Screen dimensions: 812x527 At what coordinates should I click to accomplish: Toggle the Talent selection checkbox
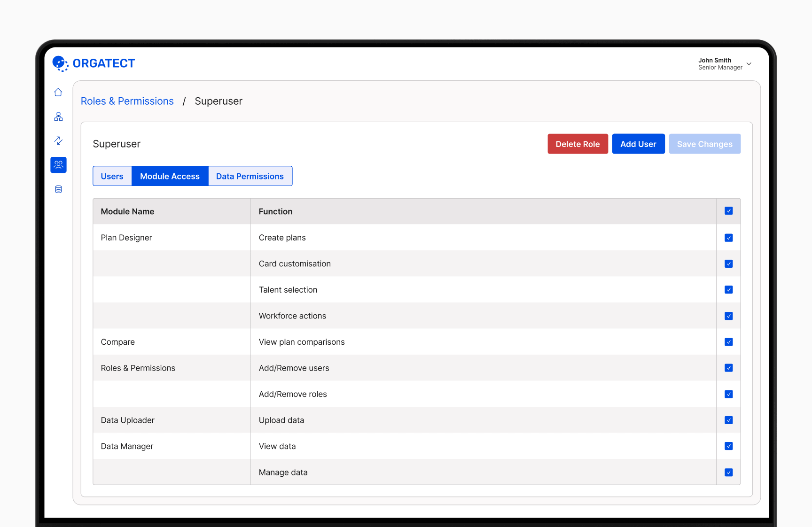point(729,290)
